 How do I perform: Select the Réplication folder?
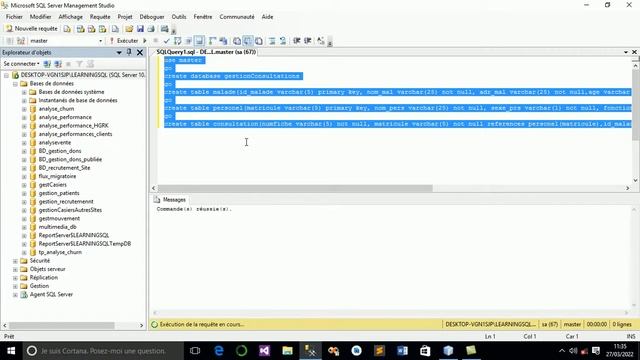[x=44, y=278]
